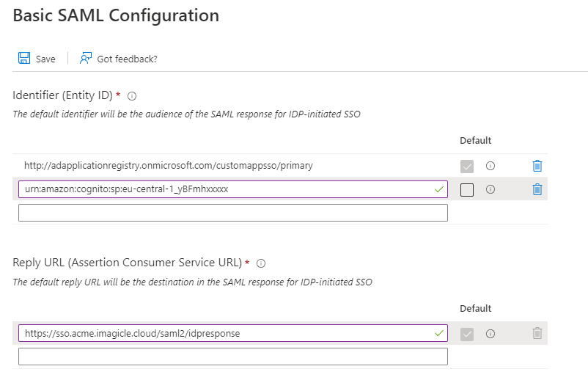Click info icon in the reply URL row

tap(490, 334)
